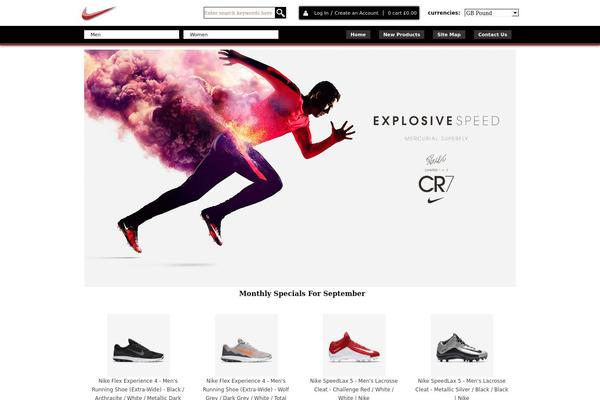600x400 pixels.
Task: Click the Nike swoosh logo in header
Action: (98, 13)
